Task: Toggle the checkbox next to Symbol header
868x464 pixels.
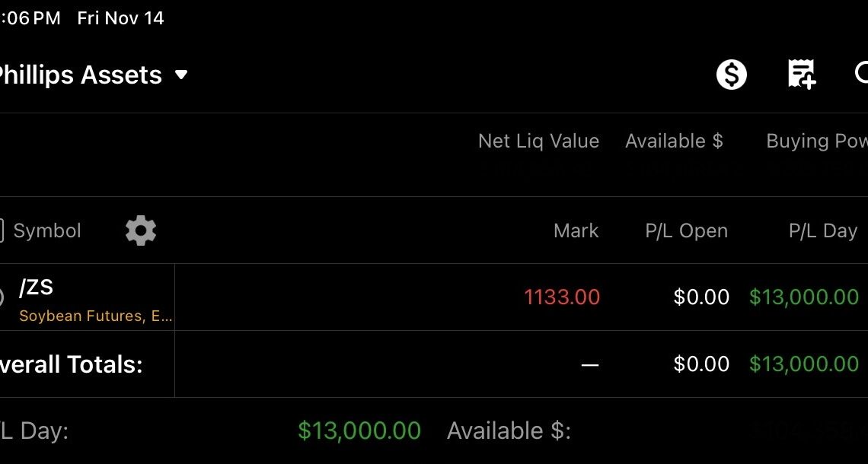Action: coord(2,230)
